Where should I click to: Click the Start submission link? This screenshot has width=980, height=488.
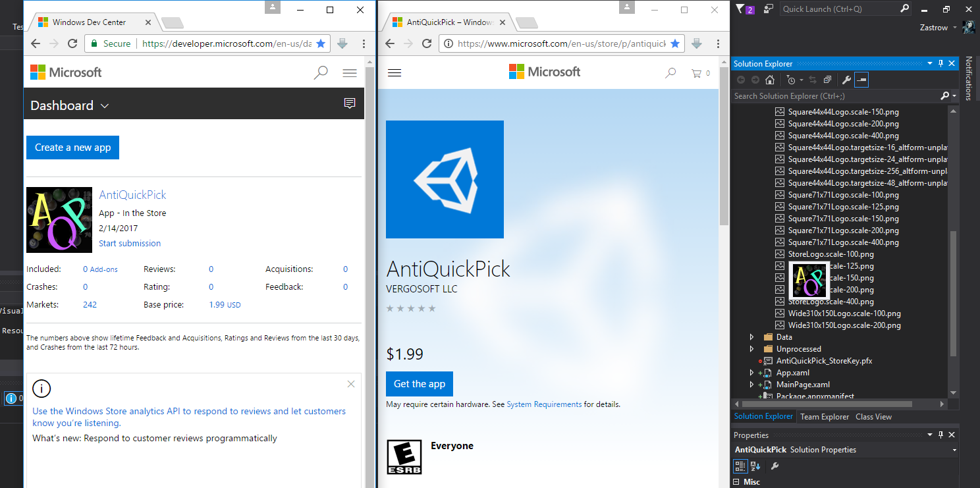pyautogui.click(x=130, y=244)
